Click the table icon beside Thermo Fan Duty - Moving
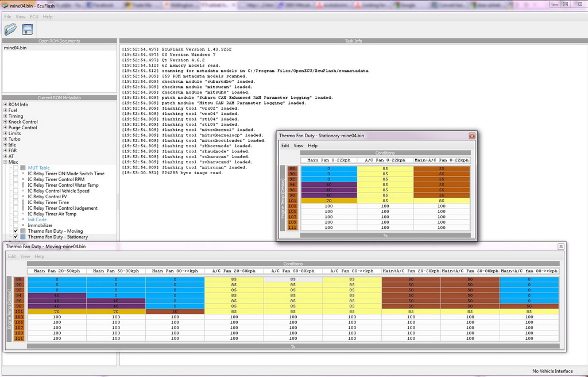The width and height of the screenshot is (588, 377). point(24,231)
